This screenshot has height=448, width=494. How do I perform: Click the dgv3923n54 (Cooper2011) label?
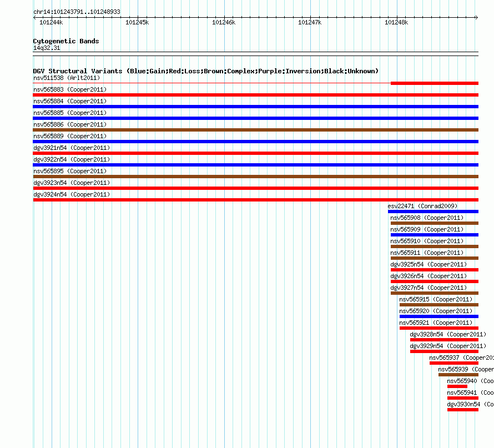pos(72,183)
